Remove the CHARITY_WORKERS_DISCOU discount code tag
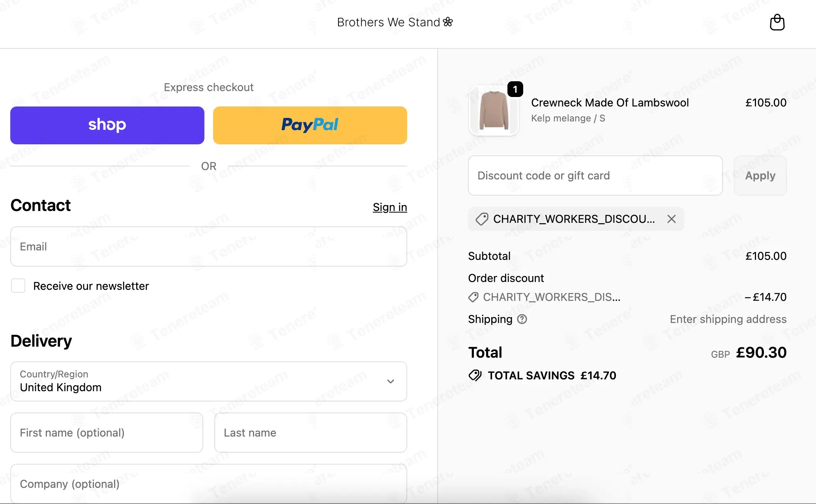 671,219
